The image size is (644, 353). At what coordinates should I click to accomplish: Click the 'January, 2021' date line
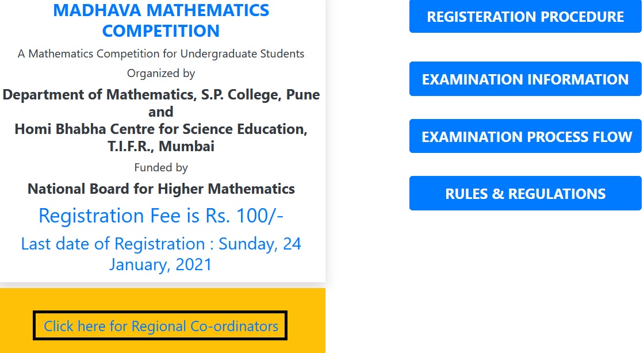[161, 264]
